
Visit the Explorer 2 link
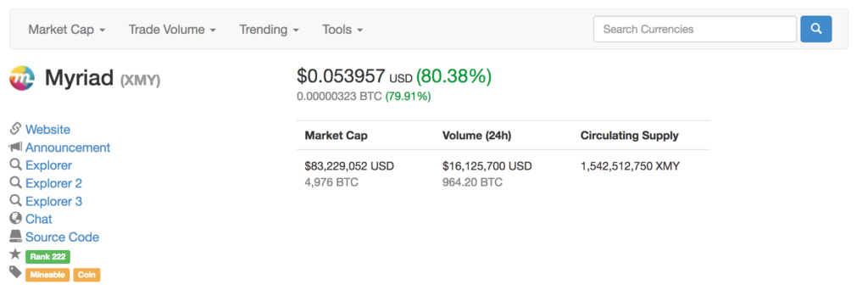pos(53,183)
